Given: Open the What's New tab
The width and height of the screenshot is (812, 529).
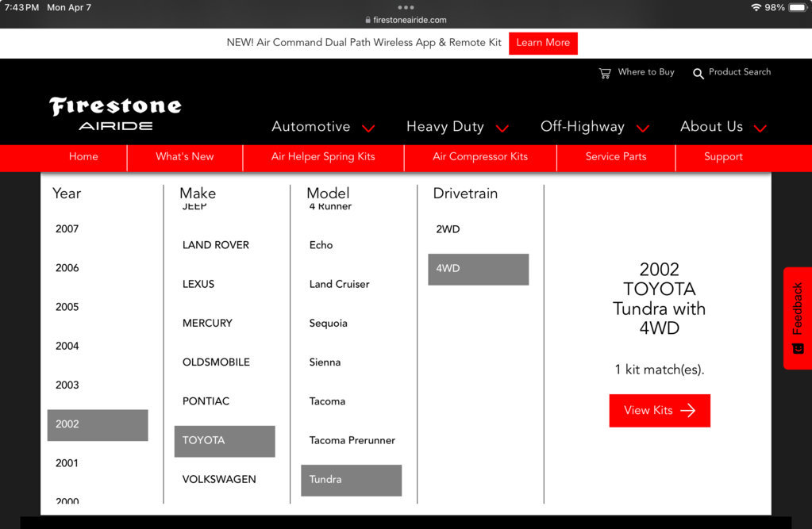Looking at the screenshot, I should [x=185, y=157].
